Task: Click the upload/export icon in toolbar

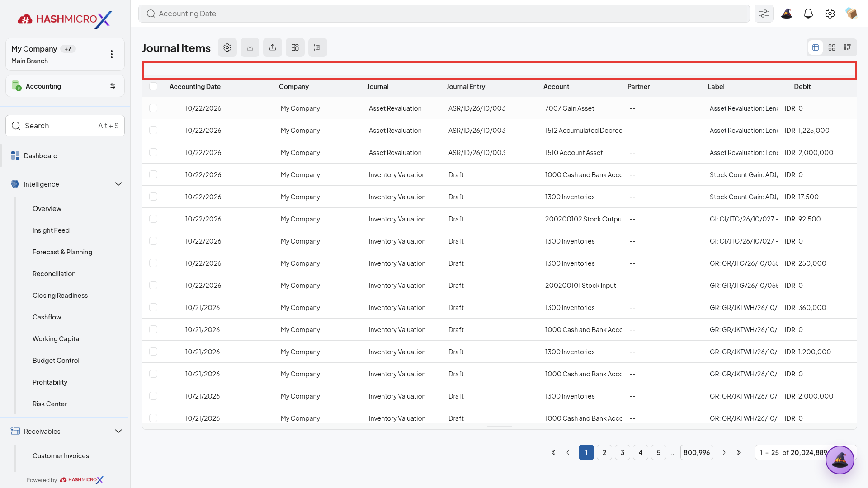Action: [x=273, y=47]
